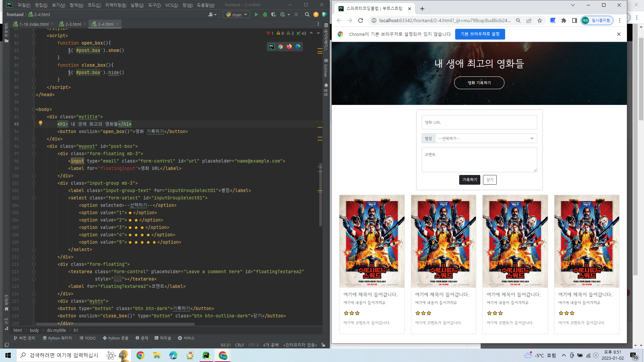Open the 리팩터링(R) menu
The image size is (644, 362).
click(116, 5)
